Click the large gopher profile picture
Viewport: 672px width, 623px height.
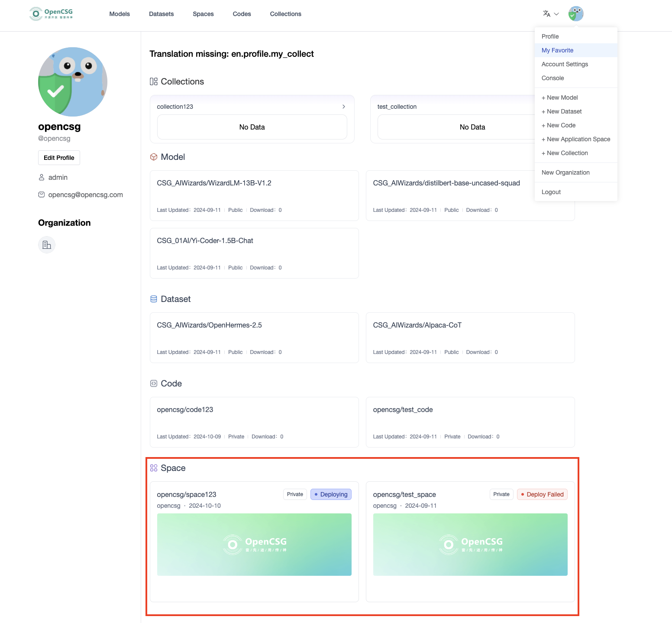tap(73, 82)
